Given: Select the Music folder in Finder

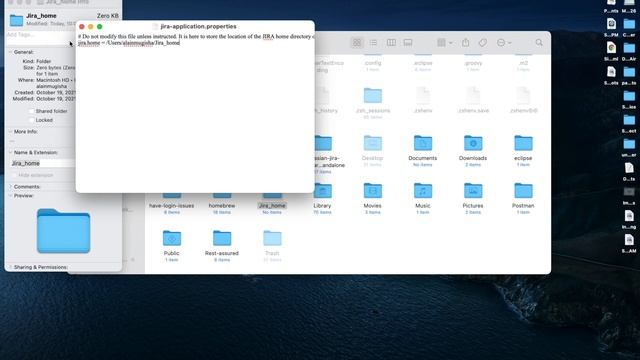Looking at the screenshot, I should 422,191.
